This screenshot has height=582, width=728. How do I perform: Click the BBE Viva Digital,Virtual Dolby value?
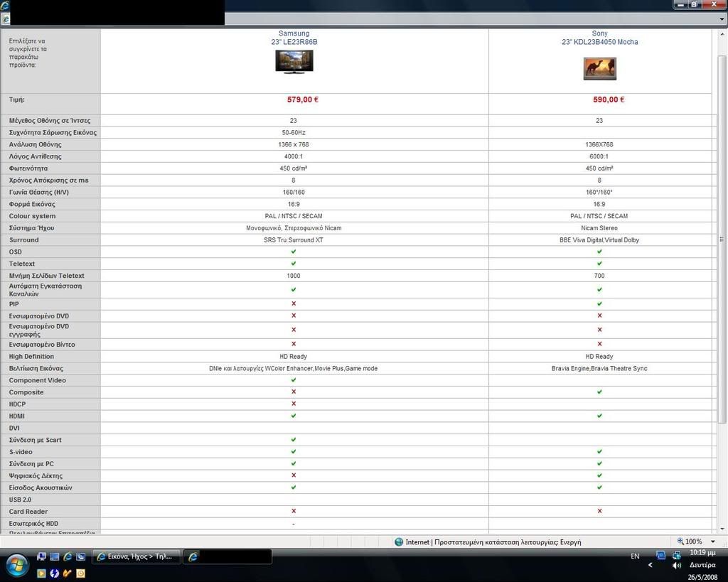click(599, 240)
